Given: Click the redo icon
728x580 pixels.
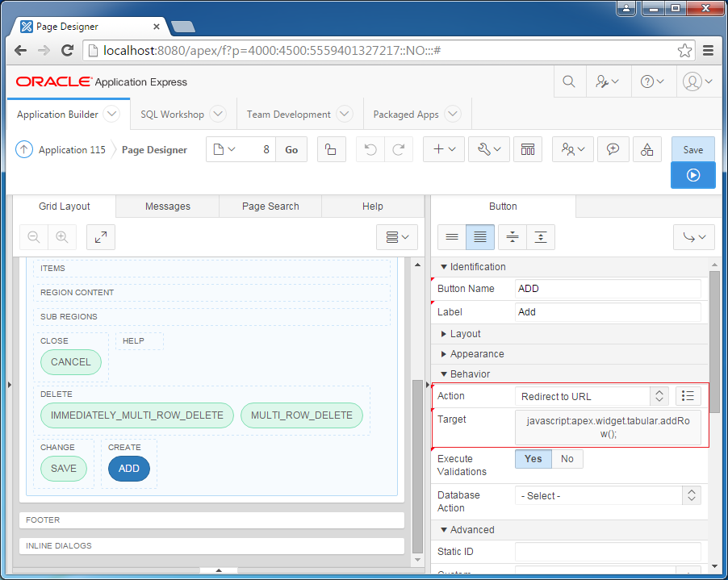Looking at the screenshot, I should [x=399, y=149].
